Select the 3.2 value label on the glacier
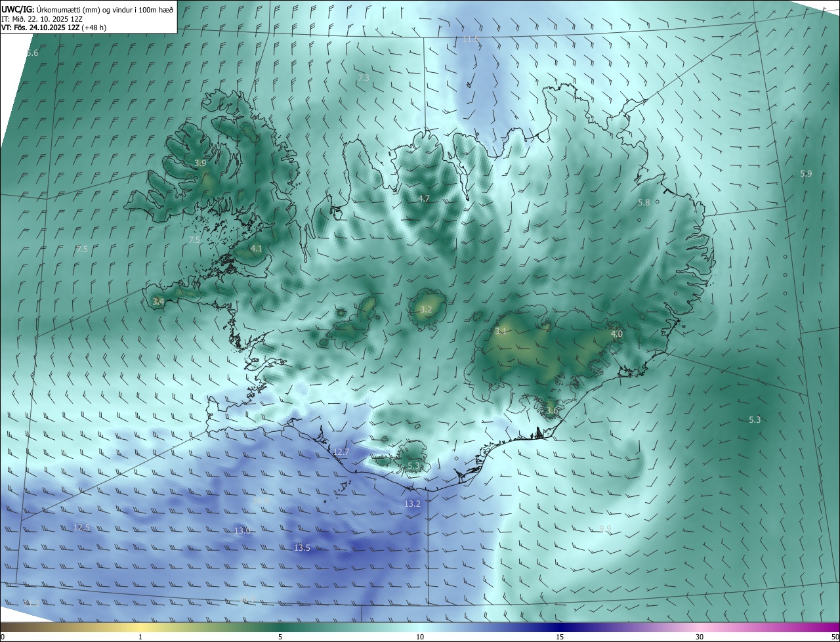 426,309
